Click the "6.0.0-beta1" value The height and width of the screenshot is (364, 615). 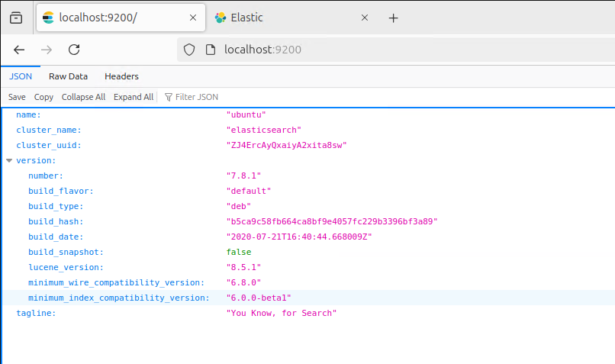(x=259, y=298)
